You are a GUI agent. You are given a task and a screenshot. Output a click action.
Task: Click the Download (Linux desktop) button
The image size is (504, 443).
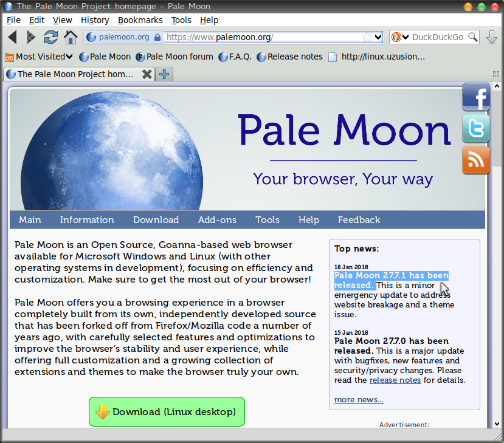point(167,412)
